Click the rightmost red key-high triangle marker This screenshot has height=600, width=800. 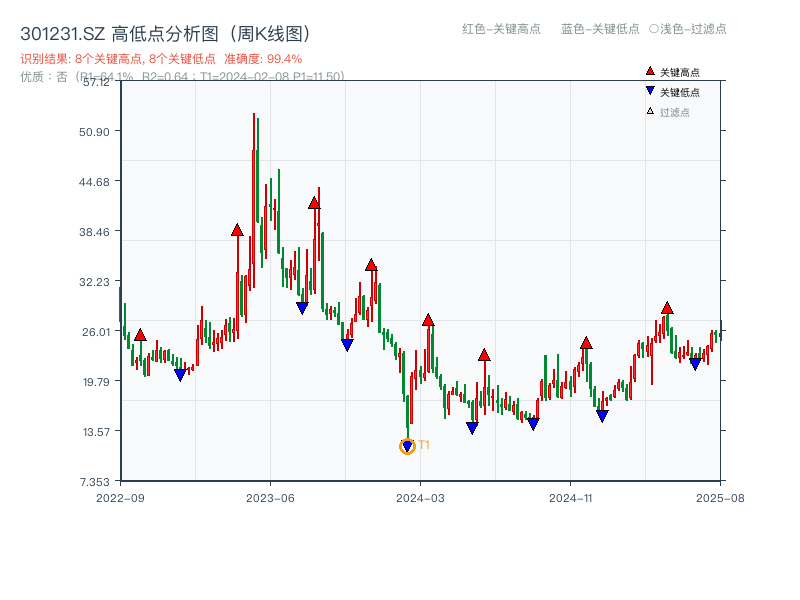pos(666,308)
